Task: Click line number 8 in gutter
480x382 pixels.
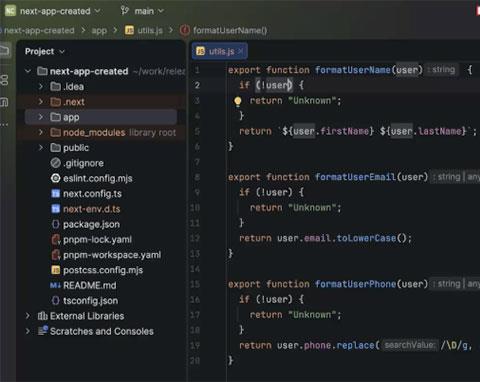Action: click(x=197, y=177)
